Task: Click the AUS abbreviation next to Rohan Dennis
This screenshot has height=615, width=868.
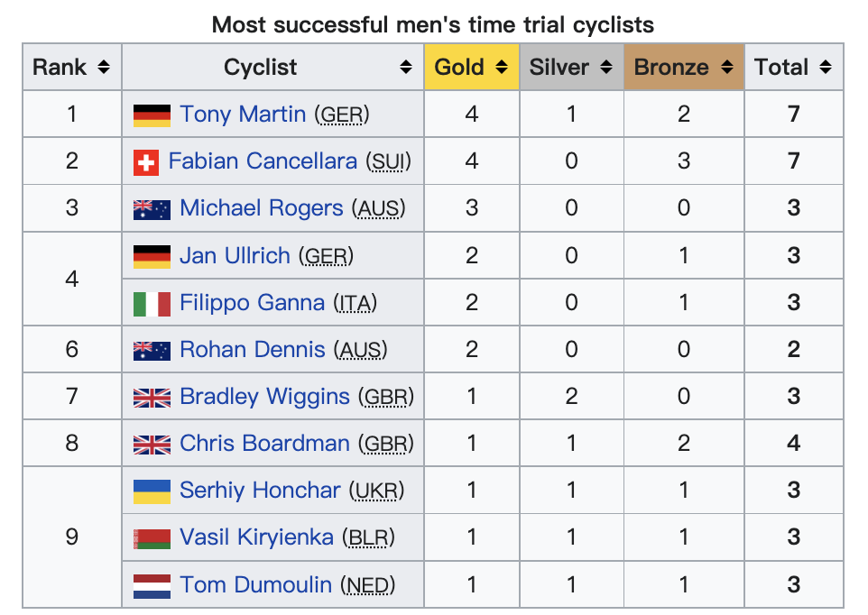Action: [360, 350]
